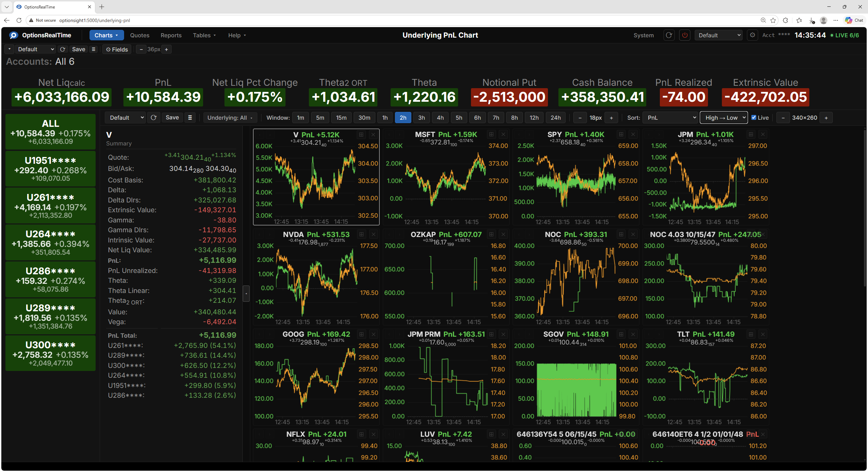868x472 pixels.
Task: Close the SGOV chart tile
Action: coord(633,334)
